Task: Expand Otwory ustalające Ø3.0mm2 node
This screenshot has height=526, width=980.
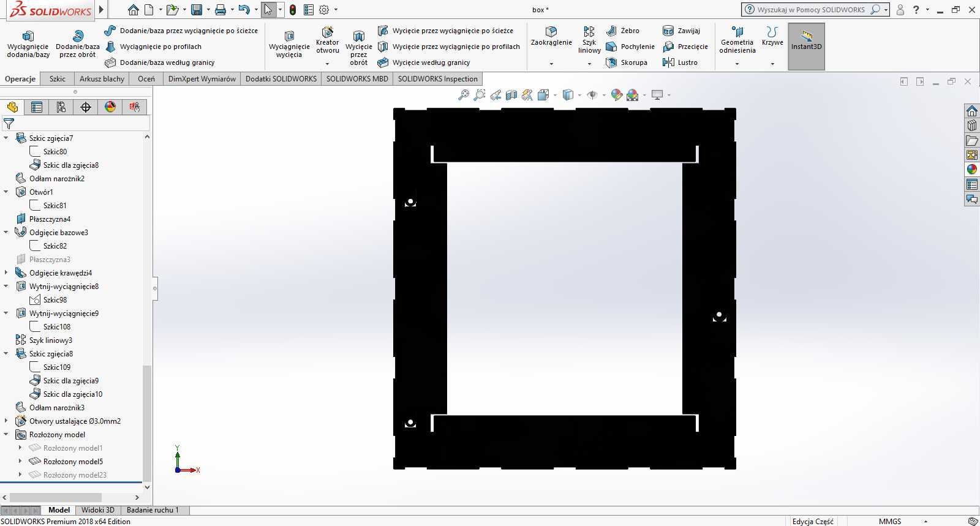Action: click(x=6, y=421)
